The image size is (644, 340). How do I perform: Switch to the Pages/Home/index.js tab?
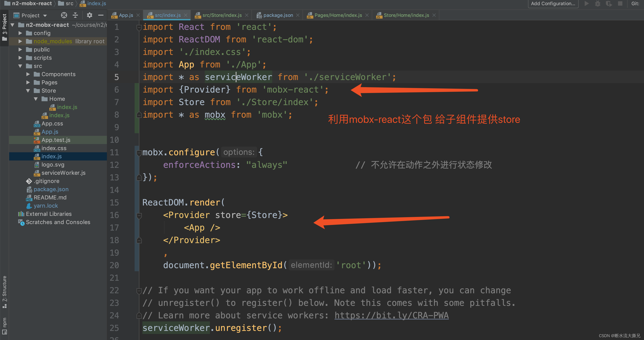[338, 15]
